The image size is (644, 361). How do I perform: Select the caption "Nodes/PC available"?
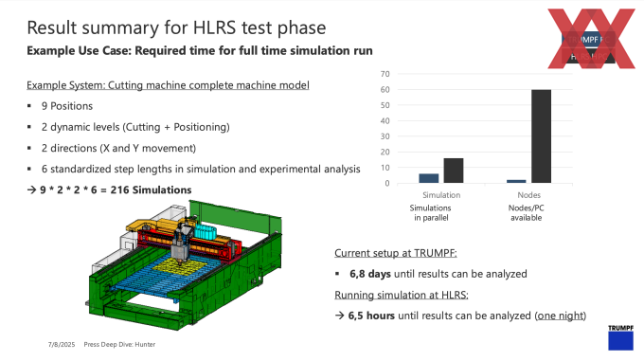(x=527, y=213)
